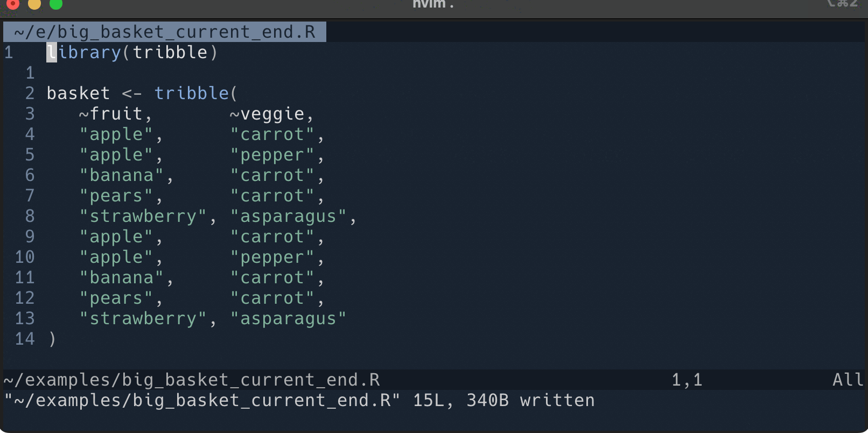This screenshot has width=868, height=433.
Task: Place cursor on the library keyword
Action: (x=84, y=52)
